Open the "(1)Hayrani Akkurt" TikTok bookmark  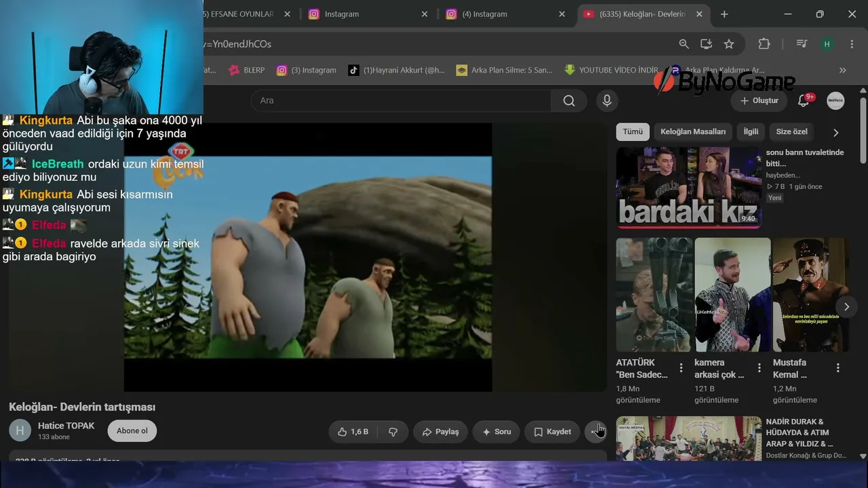point(397,70)
